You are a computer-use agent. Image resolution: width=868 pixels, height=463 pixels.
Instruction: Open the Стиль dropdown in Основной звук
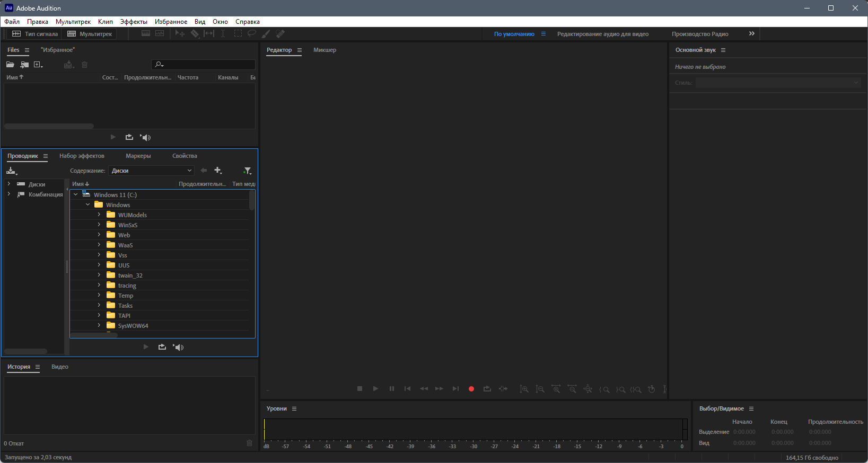click(x=778, y=83)
